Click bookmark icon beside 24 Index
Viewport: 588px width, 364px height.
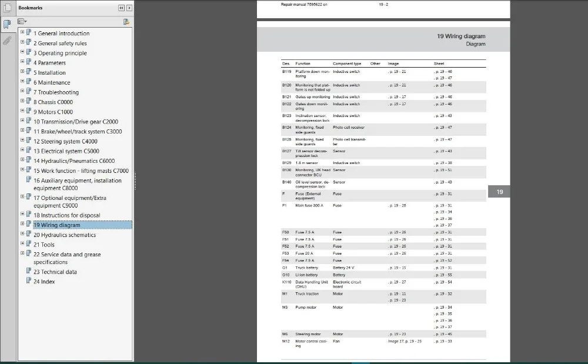pyautogui.click(x=28, y=280)
